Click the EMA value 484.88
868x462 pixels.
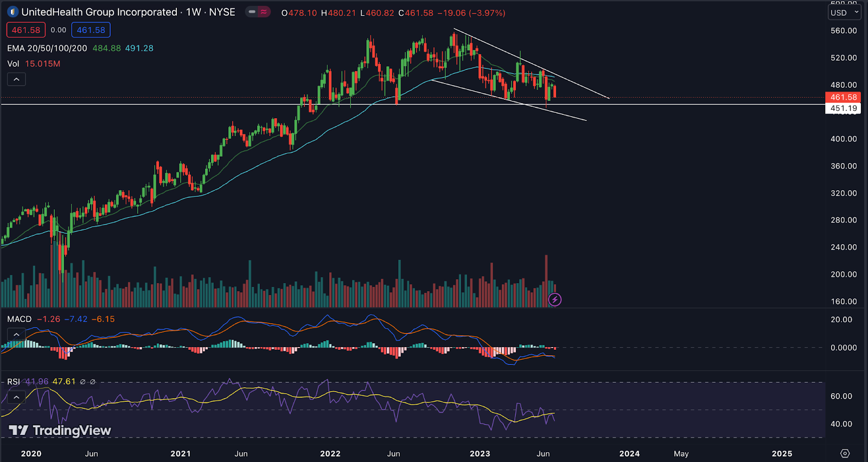(x=107, y=48)
